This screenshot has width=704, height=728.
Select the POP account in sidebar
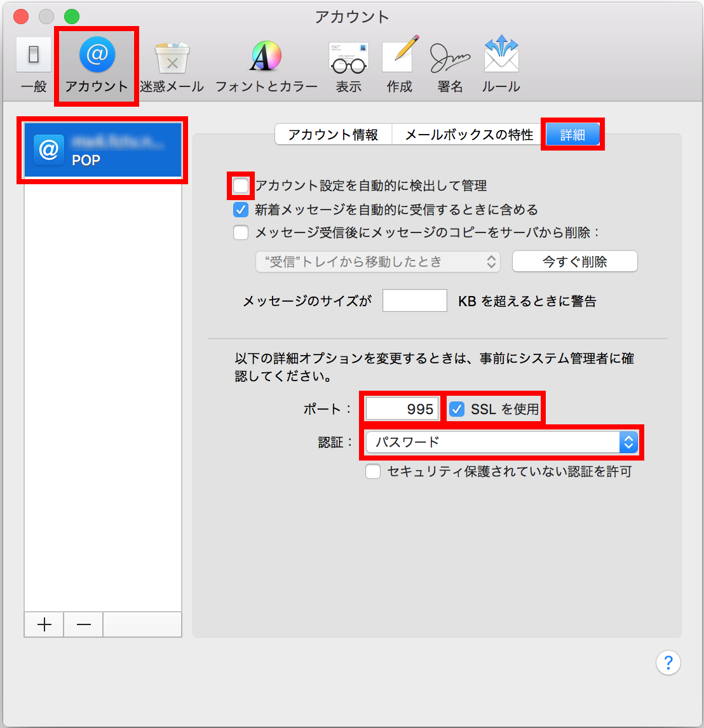103,150
